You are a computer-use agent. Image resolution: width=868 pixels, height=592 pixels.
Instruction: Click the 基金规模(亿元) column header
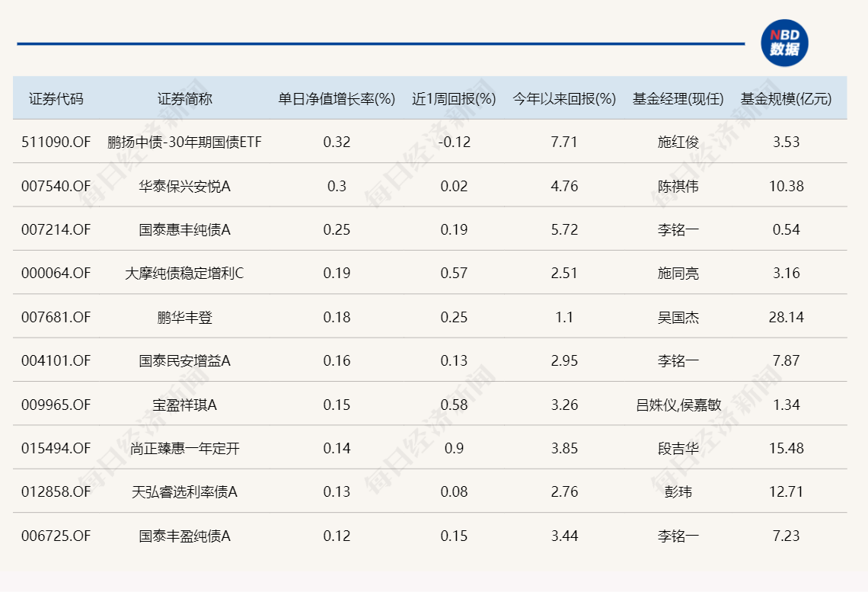786,98
